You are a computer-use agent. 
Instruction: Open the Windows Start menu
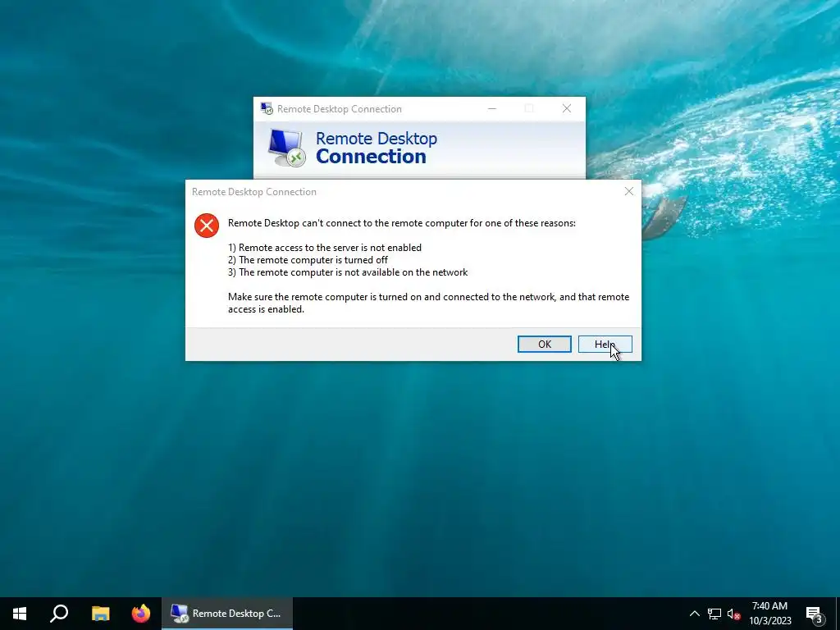coord(20,614)
